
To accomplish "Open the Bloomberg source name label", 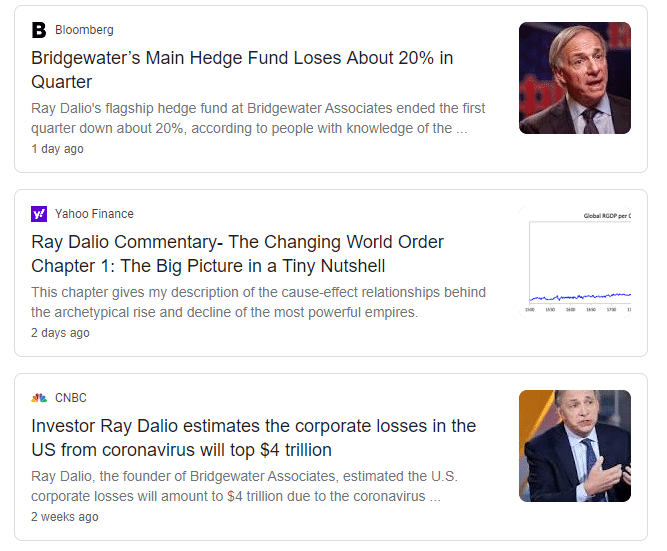I will coord(84,30).
